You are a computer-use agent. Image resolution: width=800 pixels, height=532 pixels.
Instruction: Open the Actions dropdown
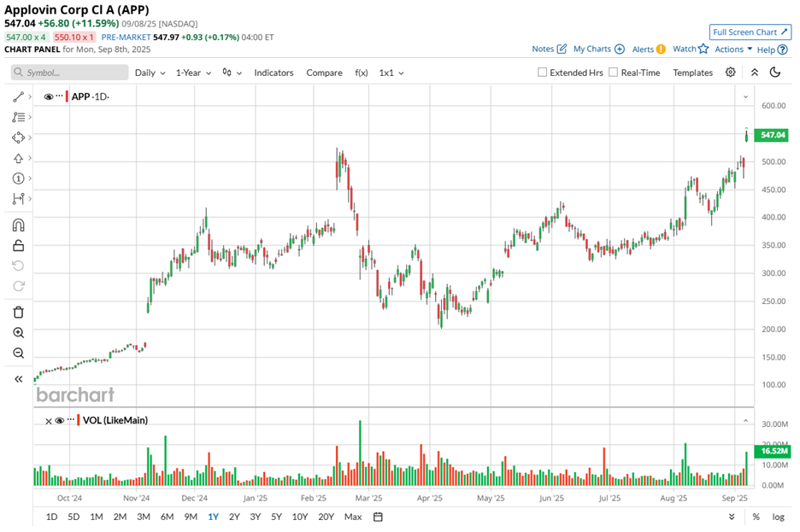click(x=733, y=49)
